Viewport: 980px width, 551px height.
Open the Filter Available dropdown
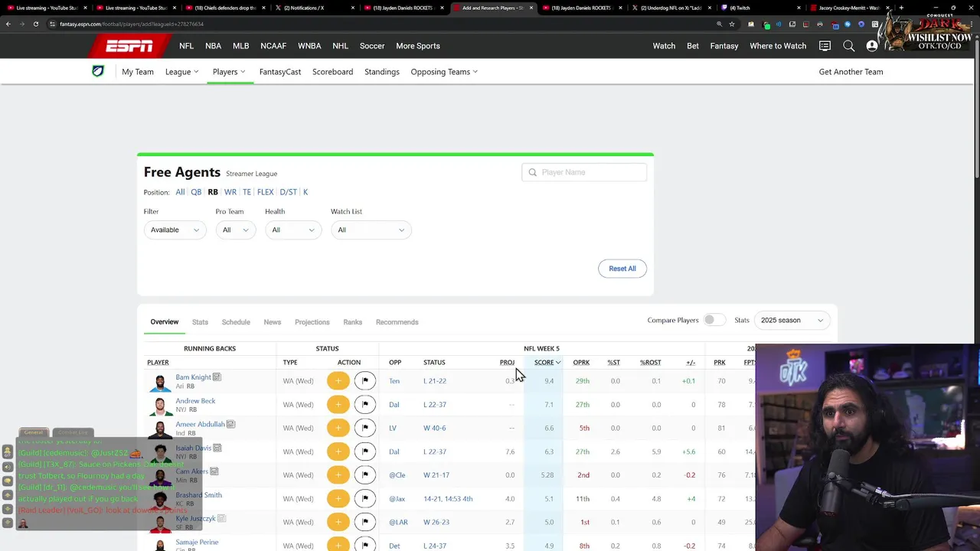pos(175,230)
